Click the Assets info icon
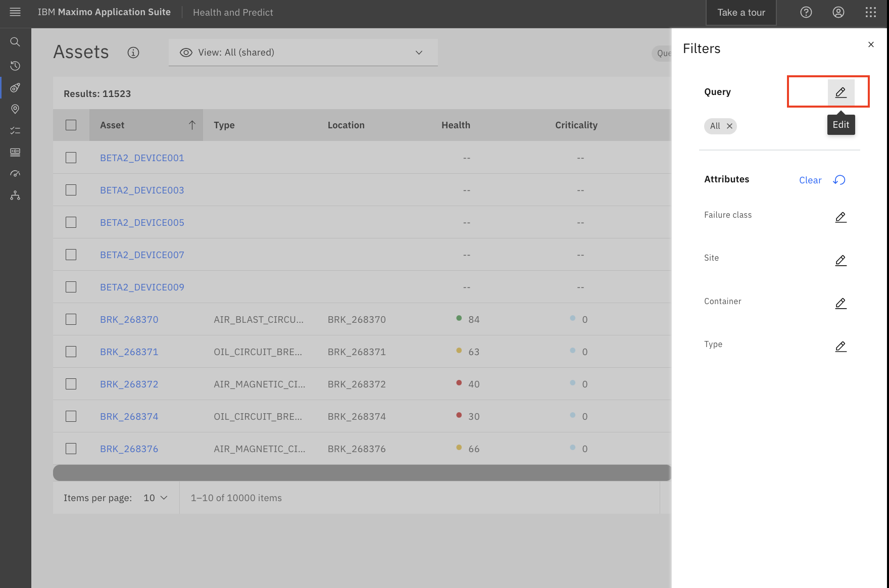889x588 pixels. pyautogui.click(x=133, y=53)
